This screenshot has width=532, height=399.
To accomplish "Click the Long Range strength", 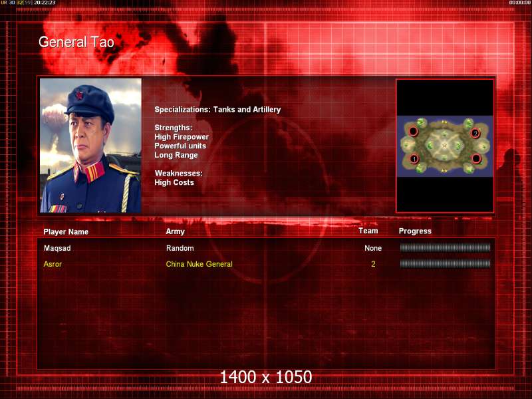I will click(176, 155).
